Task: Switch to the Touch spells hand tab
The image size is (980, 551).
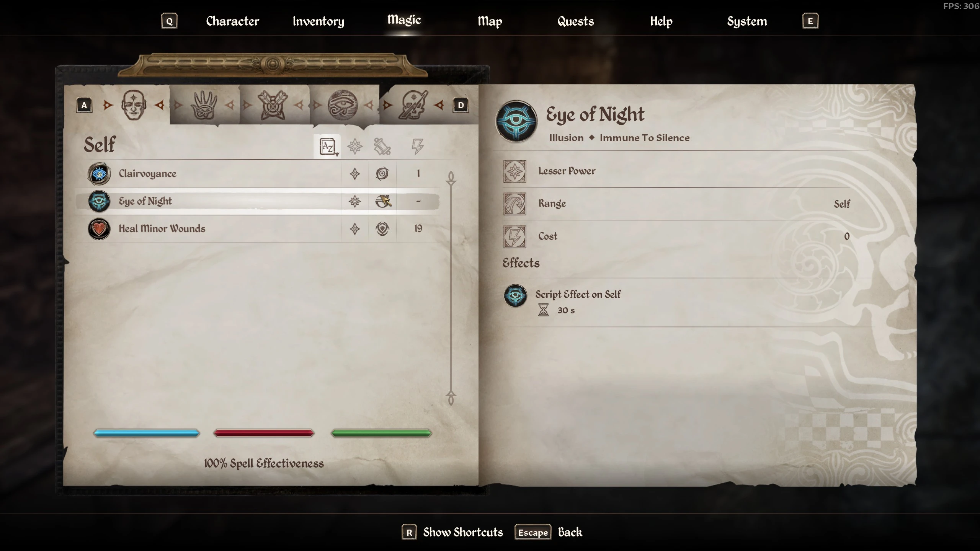Action: [204, 105]
